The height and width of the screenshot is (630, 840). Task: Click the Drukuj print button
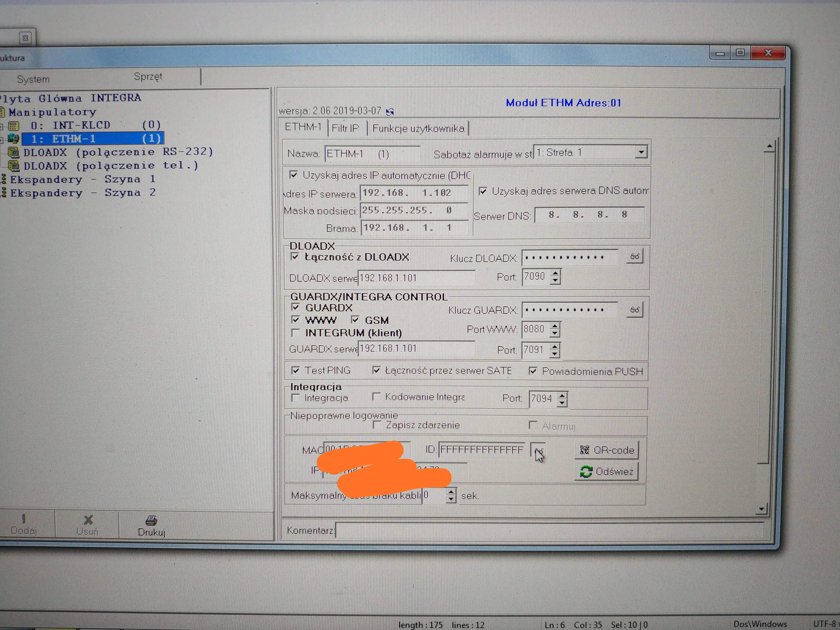[151, 526]
